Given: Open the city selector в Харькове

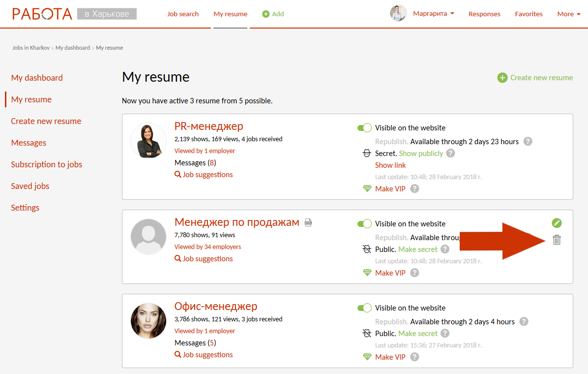Looking at the screenshot, I should 107,14.
